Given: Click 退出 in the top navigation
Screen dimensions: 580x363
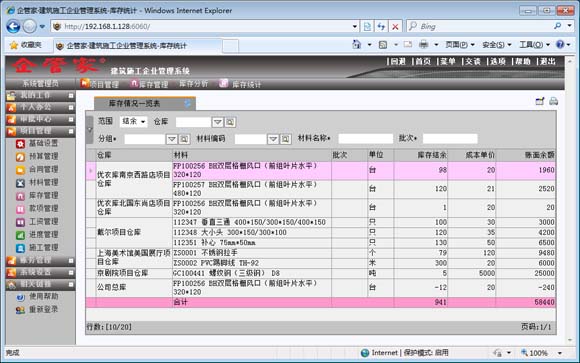Looking at the screenshot, I should 548,61.
